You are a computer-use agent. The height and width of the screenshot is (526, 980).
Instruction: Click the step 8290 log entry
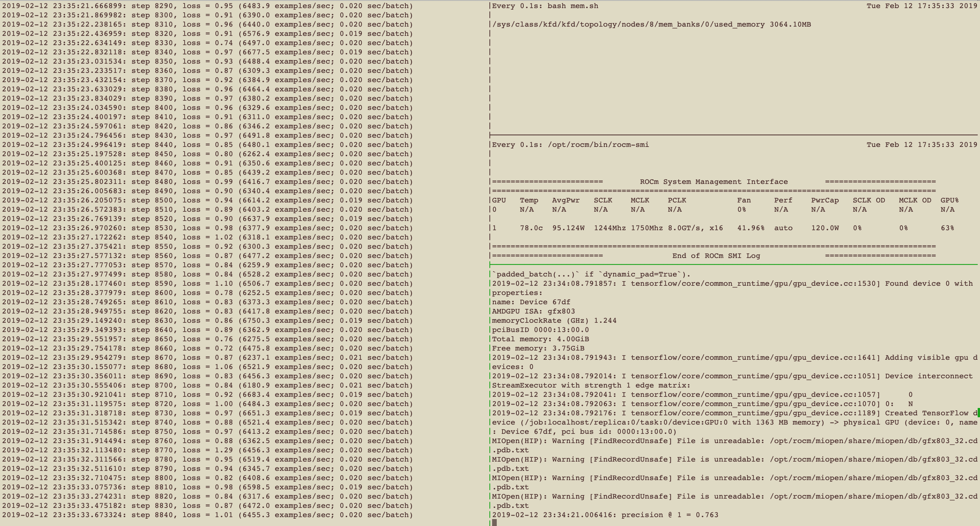(208, 6)
